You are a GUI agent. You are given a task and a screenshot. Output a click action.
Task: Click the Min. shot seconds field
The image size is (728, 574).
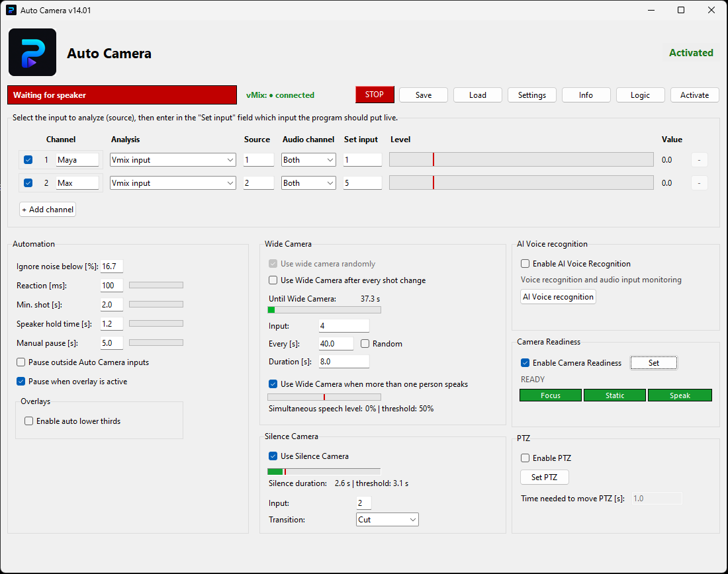click(111, 305)
